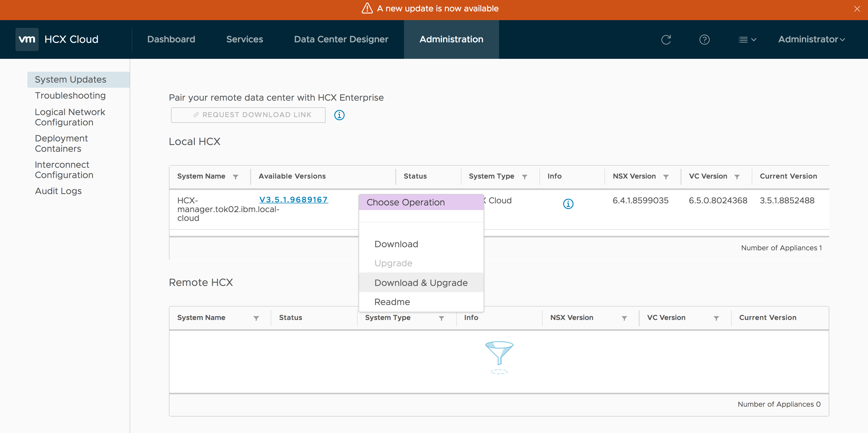Dismiss the update available banner
868x433 pixels.
pyautogui.click(x=857, y=9)
